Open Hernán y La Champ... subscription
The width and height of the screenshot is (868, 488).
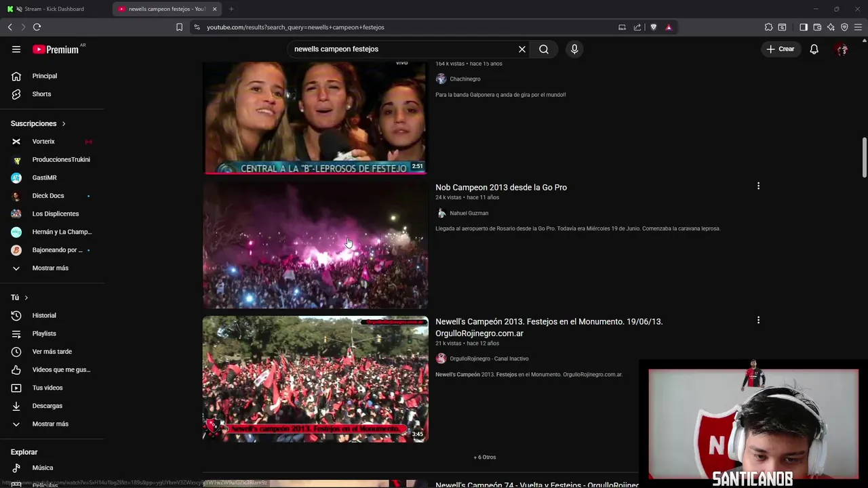[52, 232]
